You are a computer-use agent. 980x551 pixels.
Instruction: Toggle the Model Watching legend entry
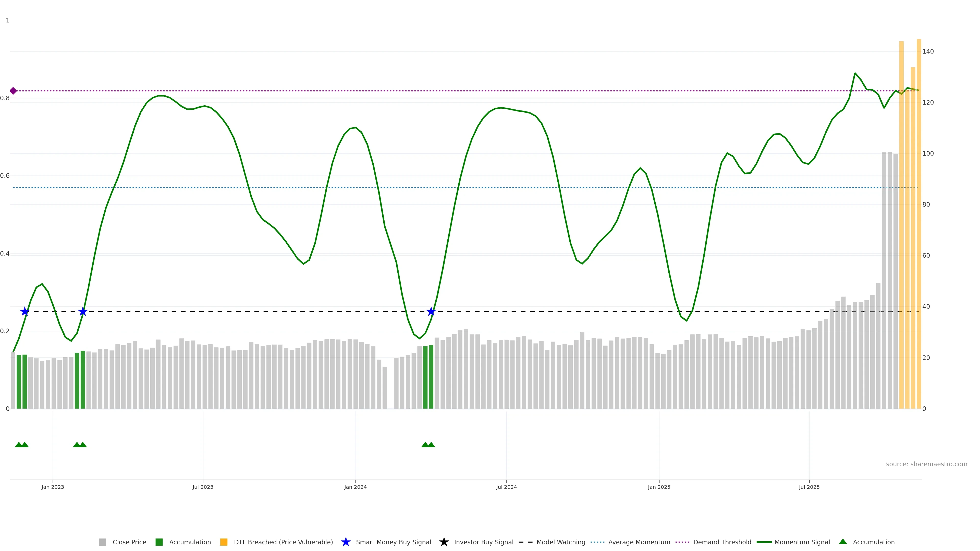click(x=561, y=542)
